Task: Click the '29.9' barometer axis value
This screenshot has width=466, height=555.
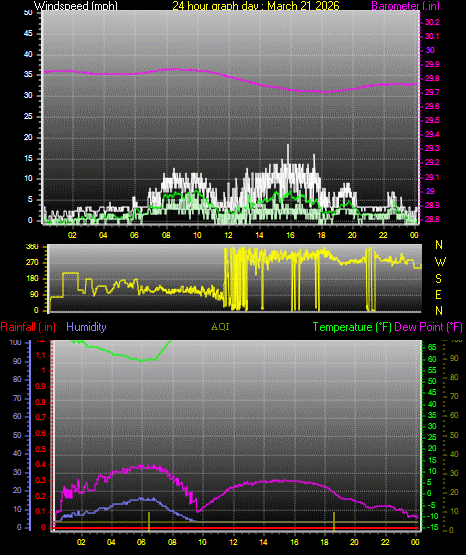Action: pyautogui.click(x=432, y=64)
